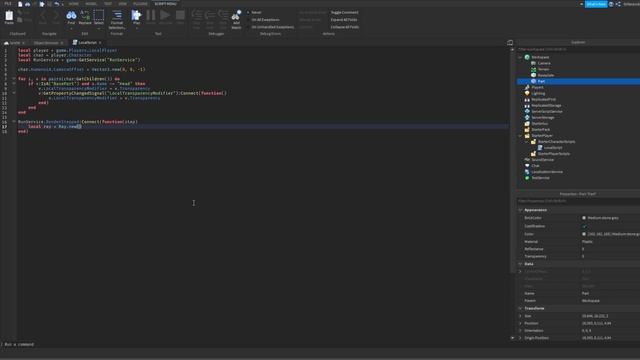Click the Undo arrow in title bar

[x=57, y=4]
